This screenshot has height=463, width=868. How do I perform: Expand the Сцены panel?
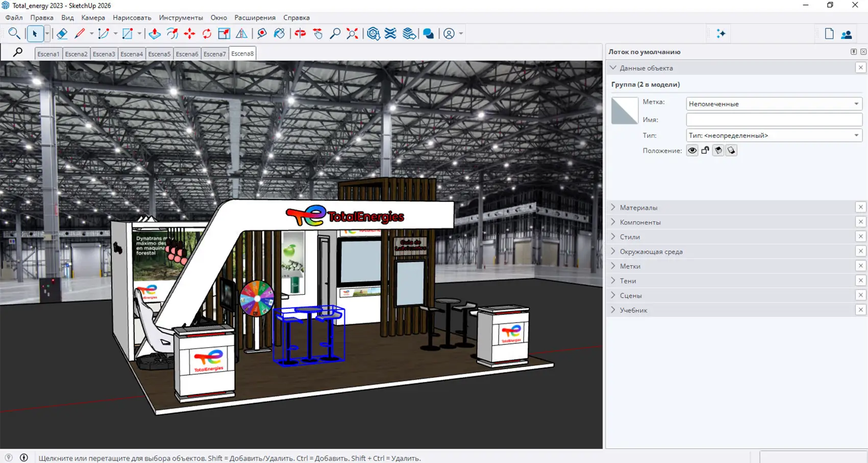(613, 295)
